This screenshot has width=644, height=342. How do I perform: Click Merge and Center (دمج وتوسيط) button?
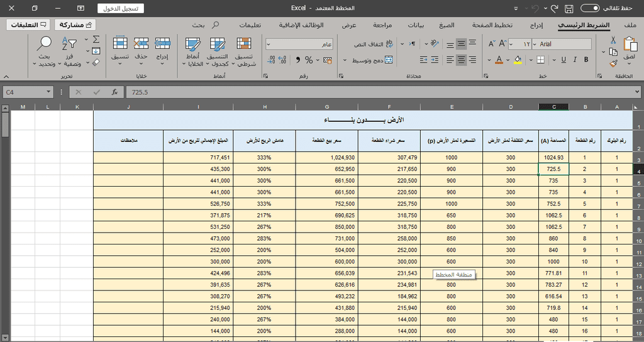pyautogui.click(x=372, y=60)
